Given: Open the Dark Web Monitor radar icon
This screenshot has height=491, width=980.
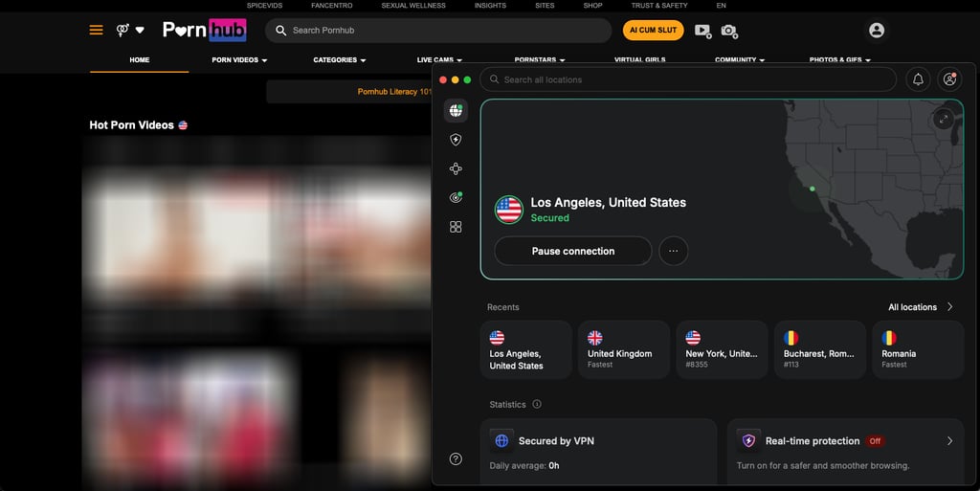Looking at the screenshot, I should coord(456,197).
